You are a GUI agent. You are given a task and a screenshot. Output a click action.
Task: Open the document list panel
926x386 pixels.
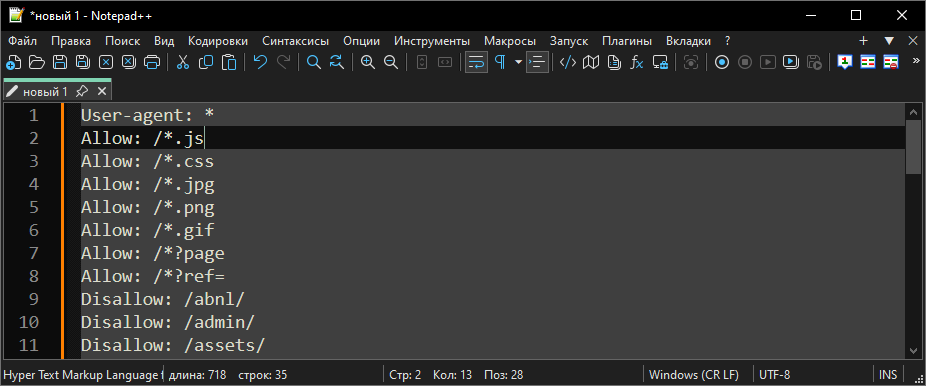tap(614, 62)
